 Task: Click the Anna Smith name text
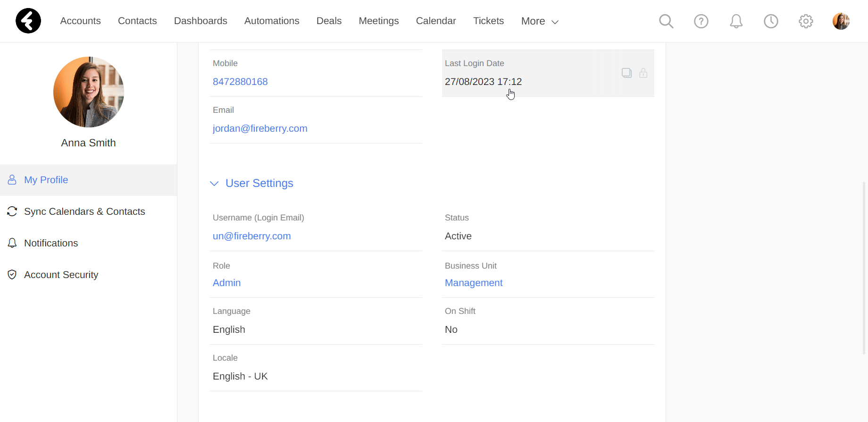(88, 143)
